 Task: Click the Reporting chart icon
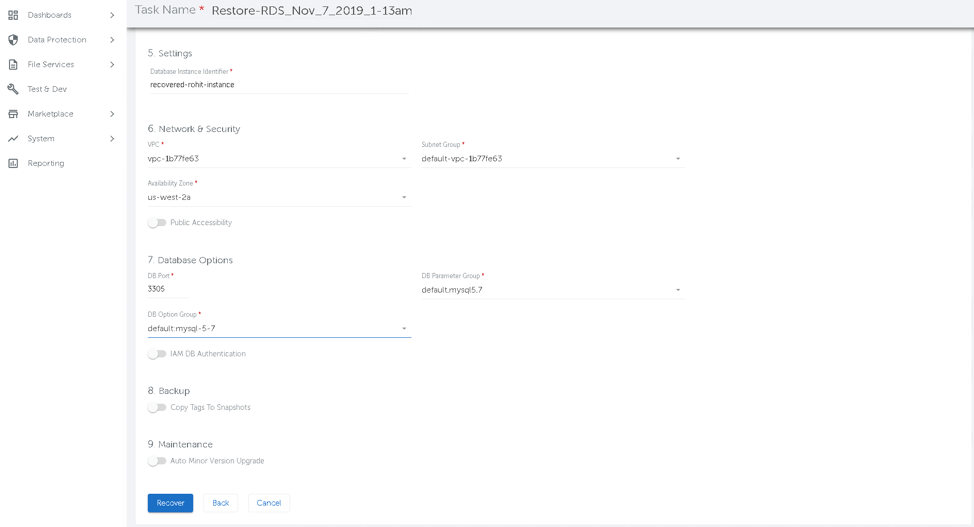point(13,163)
